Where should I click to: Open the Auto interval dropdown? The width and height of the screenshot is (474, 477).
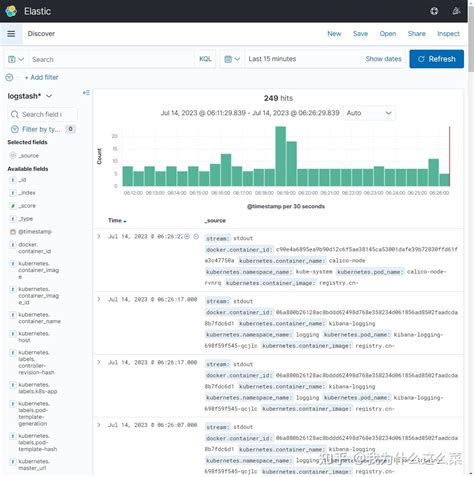coord(369,113)
